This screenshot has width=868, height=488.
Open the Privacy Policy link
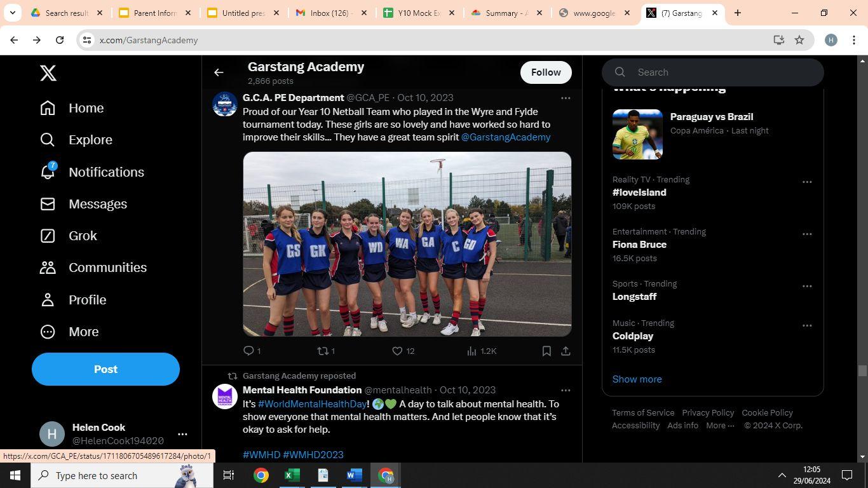pos(708,413)
